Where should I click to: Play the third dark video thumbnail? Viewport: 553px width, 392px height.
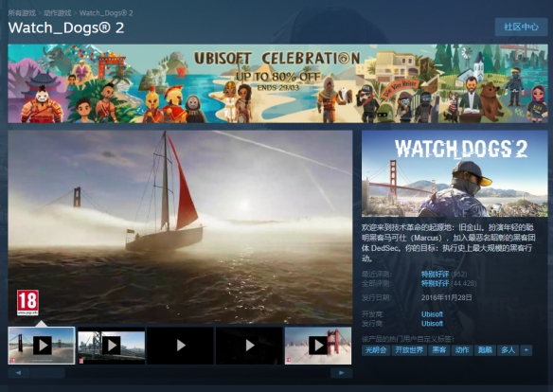tap(180, 346)
